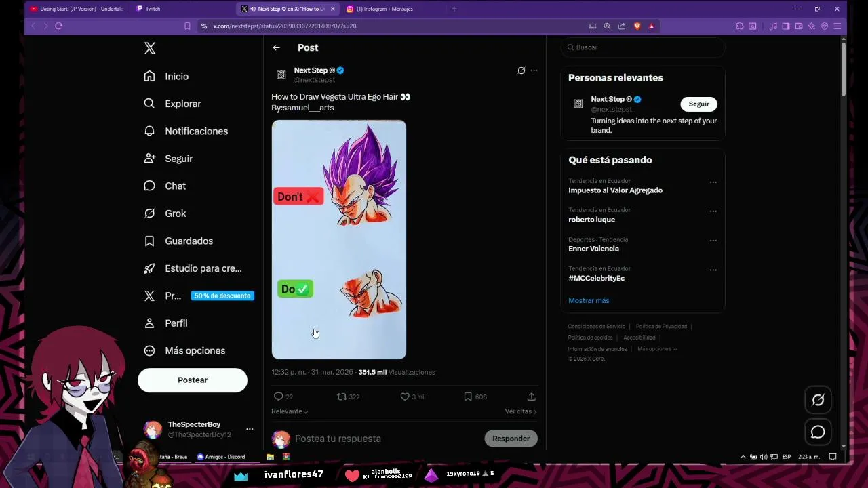Click the Ver citas link
The height and width of the screenshot is (488, 868).
(521, 411)
